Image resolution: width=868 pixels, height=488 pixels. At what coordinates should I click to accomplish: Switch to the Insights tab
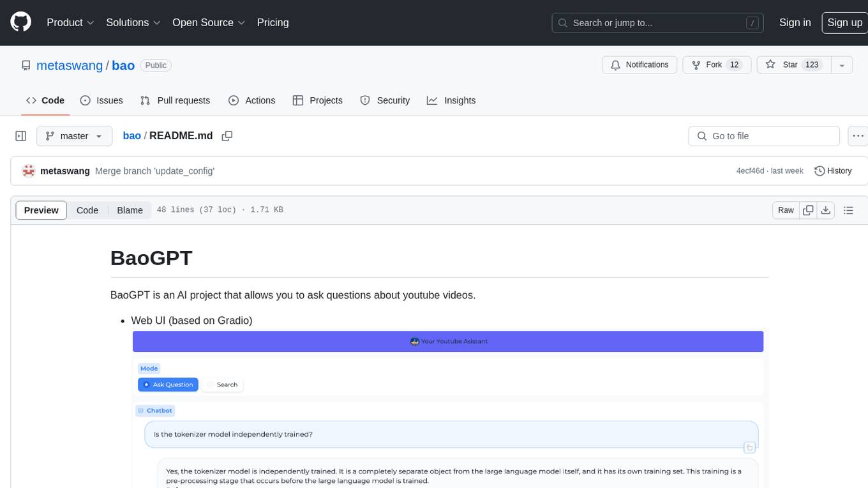click(x=451, y=100)
